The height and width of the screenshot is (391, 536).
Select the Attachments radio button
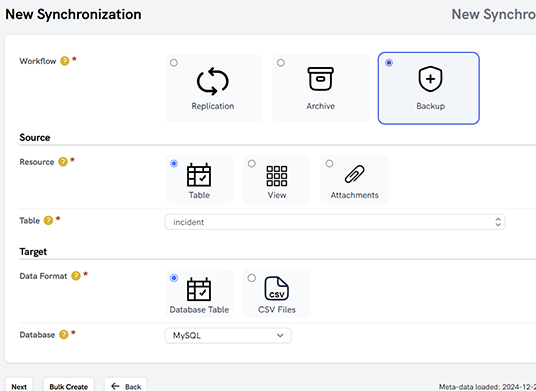click(329, 164)
